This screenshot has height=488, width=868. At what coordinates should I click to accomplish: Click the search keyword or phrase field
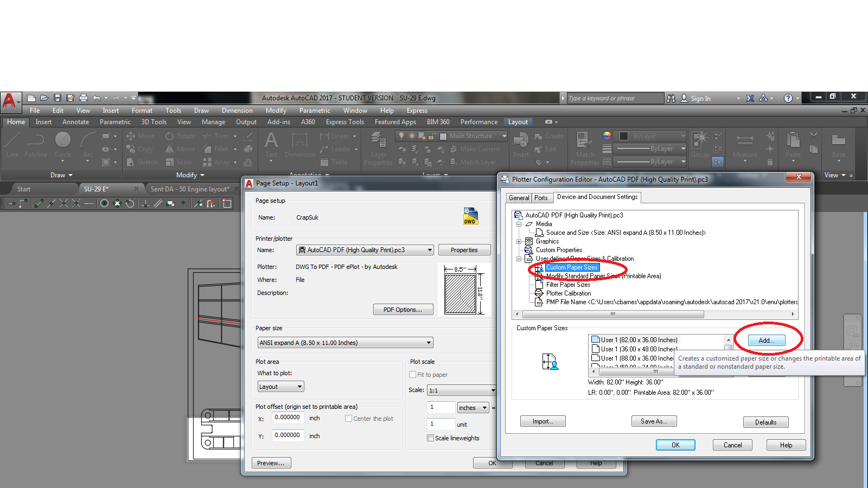point(615,98)
